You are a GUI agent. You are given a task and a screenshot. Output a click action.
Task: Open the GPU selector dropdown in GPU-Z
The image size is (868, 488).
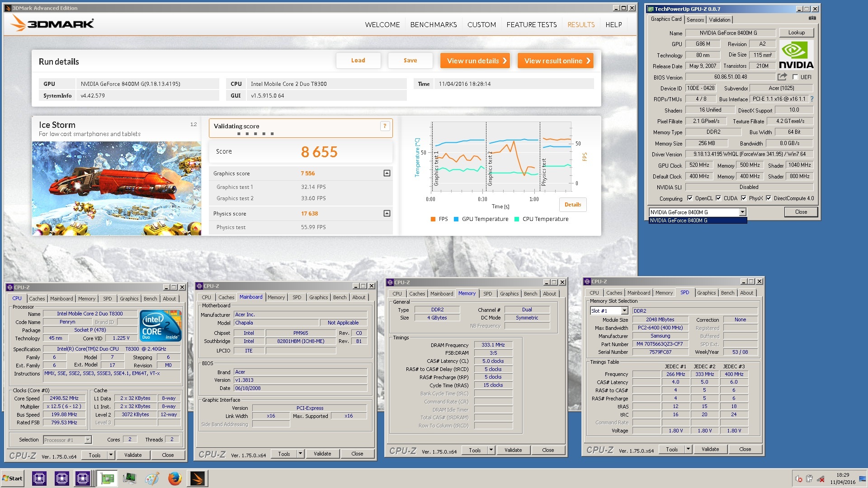tap(742, 212)
